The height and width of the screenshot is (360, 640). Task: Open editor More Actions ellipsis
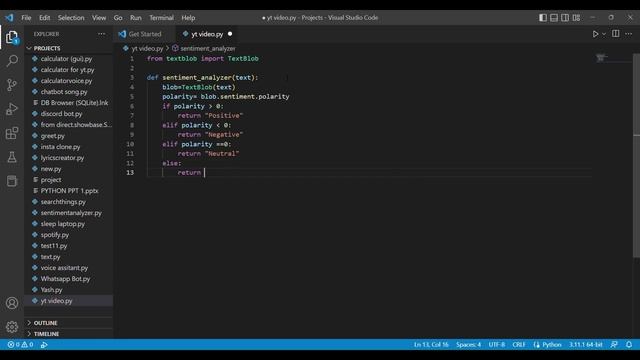629,33
